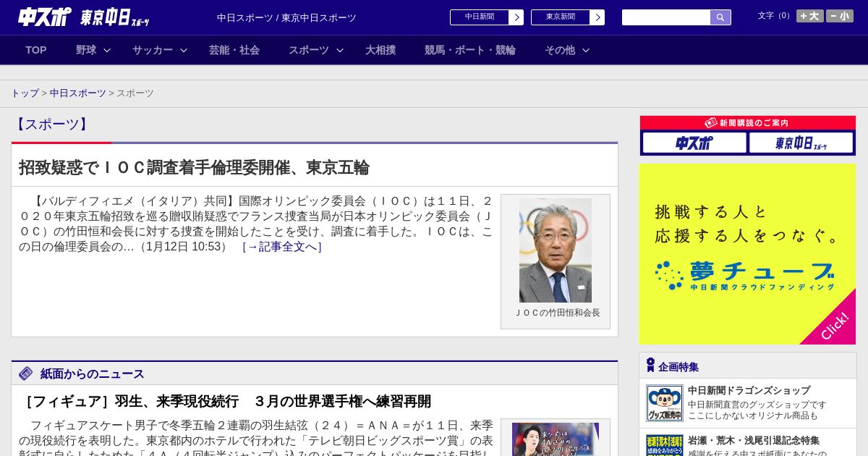This screenshot has width=868, height=456.
Task: Click the 東京中日スポーツ subscription banner button
Action: 801,143
